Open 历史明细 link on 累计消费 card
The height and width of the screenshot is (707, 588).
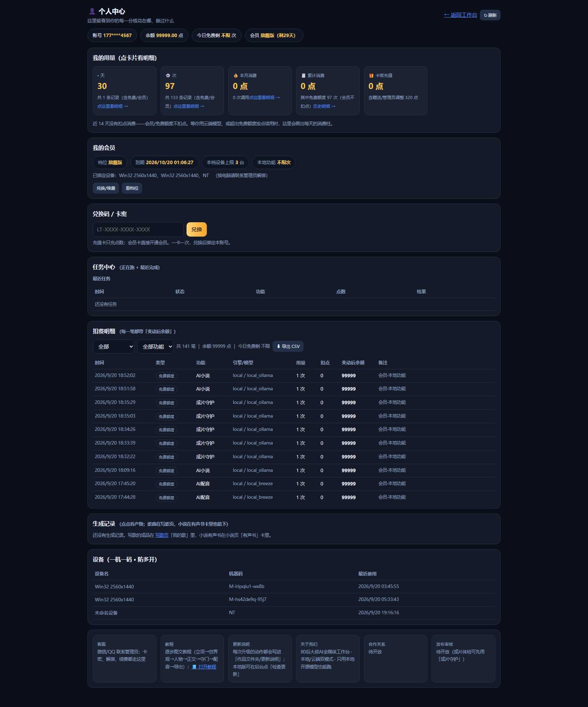pos(324,106)
